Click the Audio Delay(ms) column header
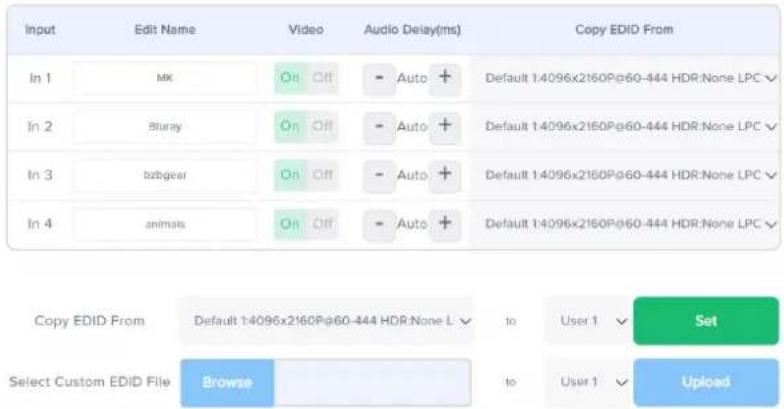This screenshot has width=784, height=409. (x=412, y=30)
